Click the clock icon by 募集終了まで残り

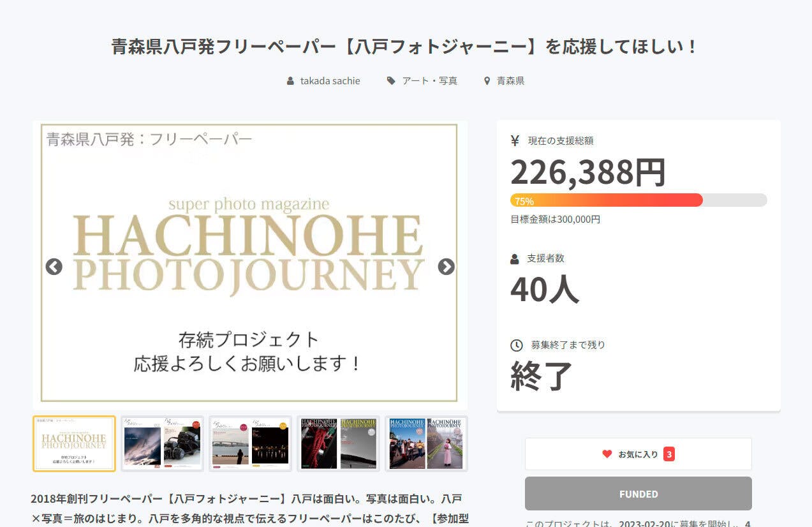(517, 345)
